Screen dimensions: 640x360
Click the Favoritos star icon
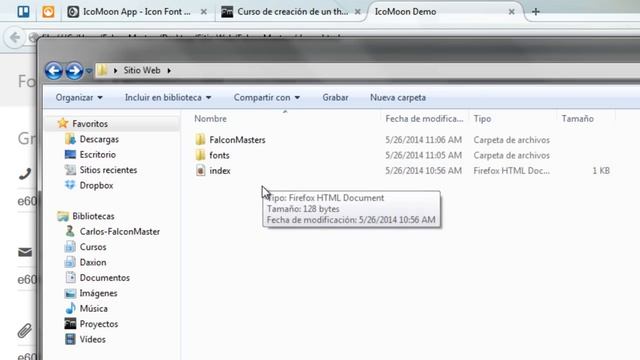tap(62, 123)
